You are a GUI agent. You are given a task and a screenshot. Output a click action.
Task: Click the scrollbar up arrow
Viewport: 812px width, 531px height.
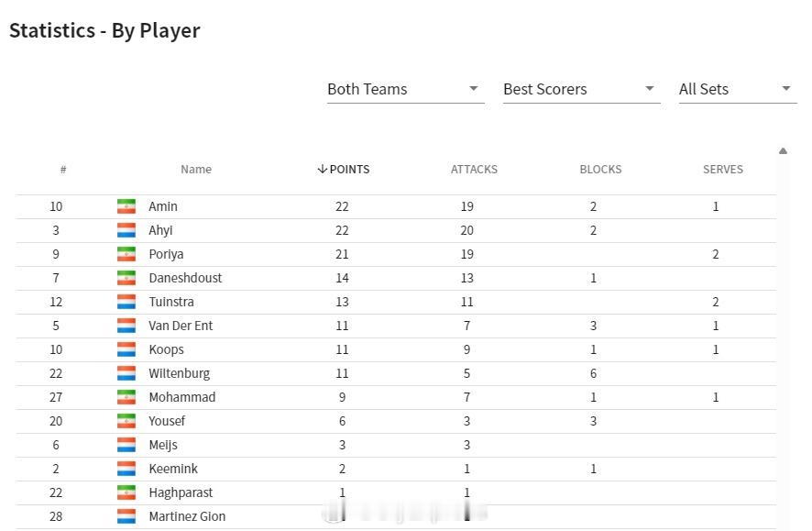783,150
